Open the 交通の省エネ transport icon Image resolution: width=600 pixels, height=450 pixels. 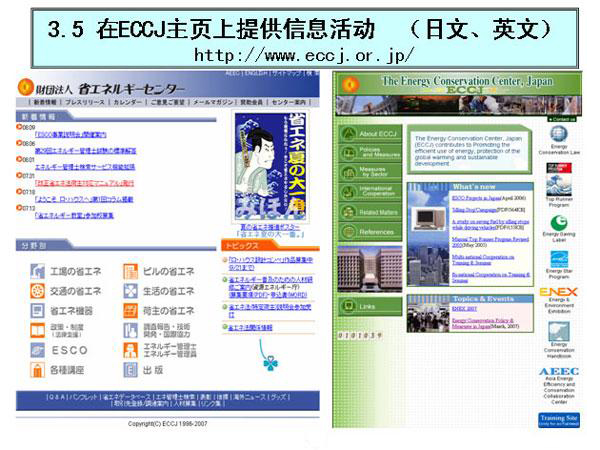coord(38,291)
